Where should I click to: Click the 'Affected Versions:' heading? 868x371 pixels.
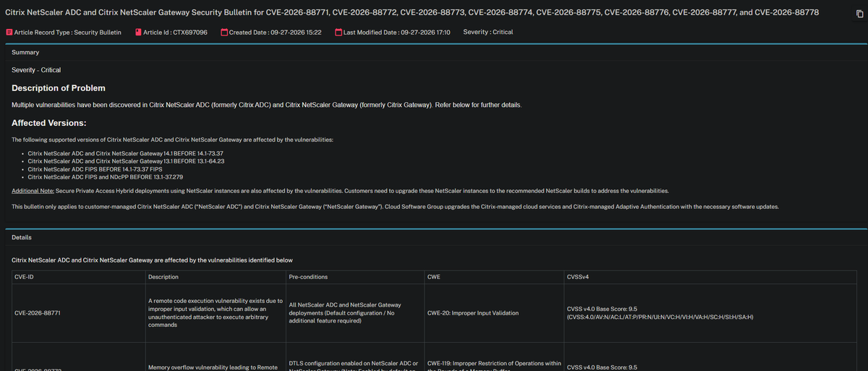[x=49, y=123]
